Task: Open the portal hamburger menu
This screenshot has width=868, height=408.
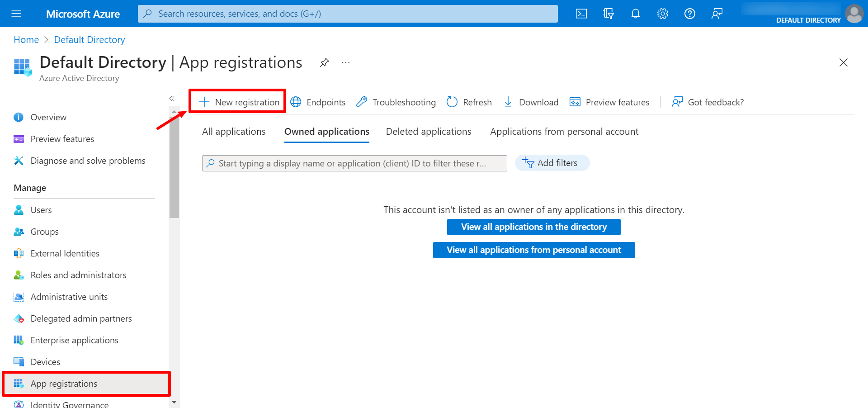Action: [16, 14]
